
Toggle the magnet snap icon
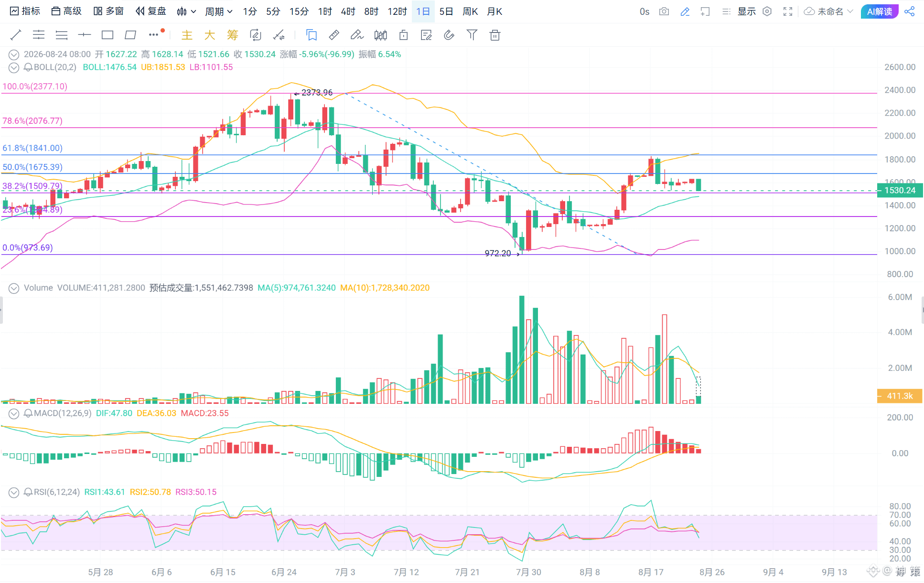coord(449,35)
